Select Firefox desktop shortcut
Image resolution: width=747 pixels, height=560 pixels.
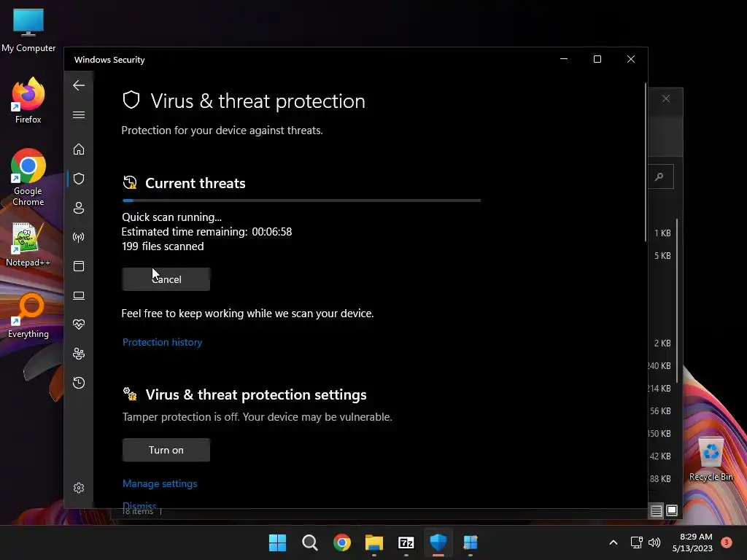pos(28,101)
